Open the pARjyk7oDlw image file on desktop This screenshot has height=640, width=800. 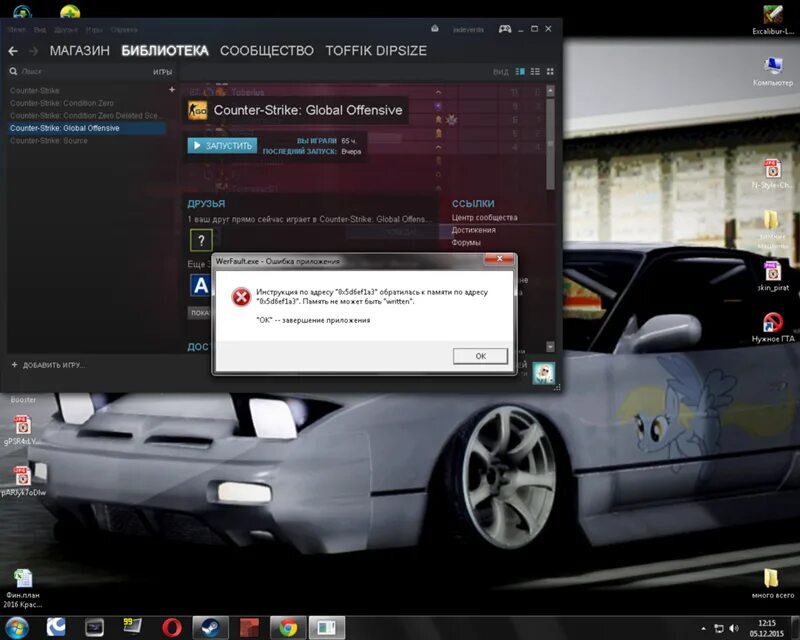(22, 481)
